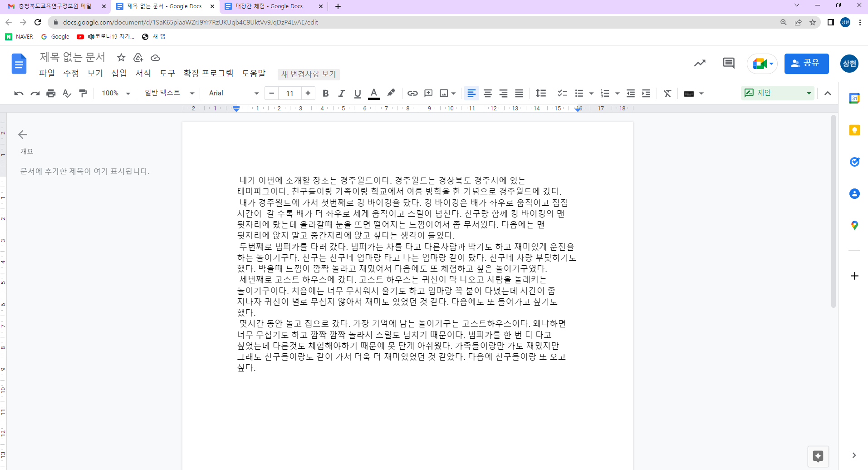The height and width of the screenshot is (470, 868).
Task: Open Google Calendar in the side panel
Action: 854,98
